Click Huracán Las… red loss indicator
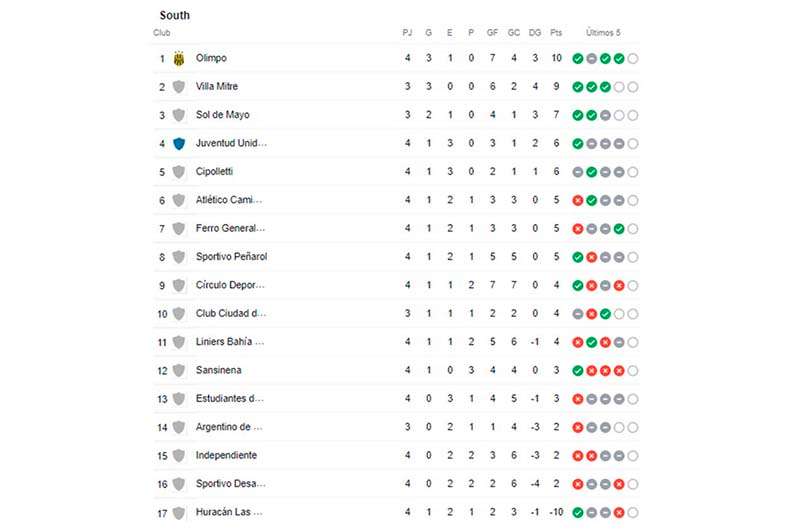The height and width of the screenshot is (530, 800). [619, 513]
